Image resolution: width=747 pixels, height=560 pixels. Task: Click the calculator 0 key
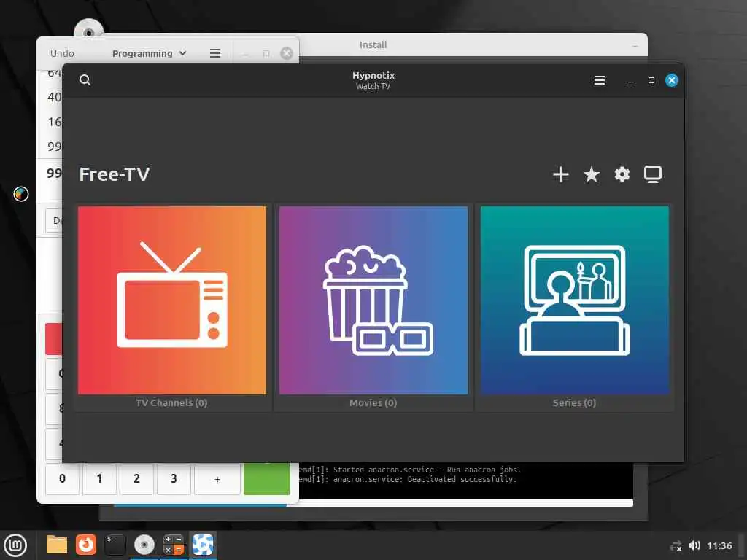tap(63, 479)
